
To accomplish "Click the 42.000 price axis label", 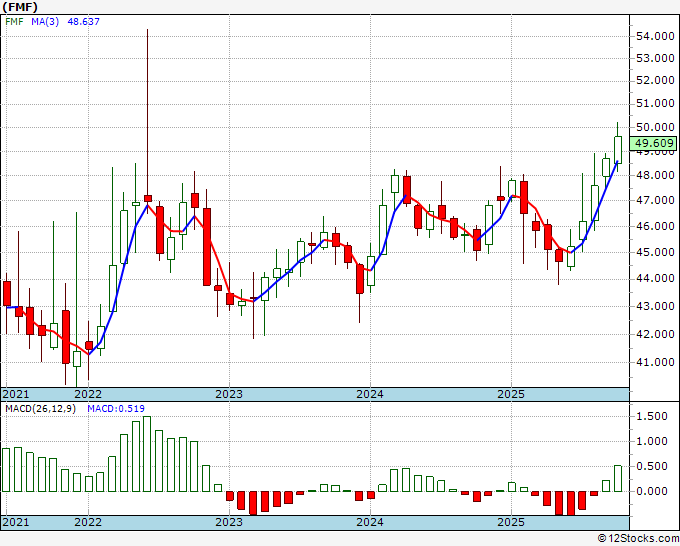I will pos(655,334).
